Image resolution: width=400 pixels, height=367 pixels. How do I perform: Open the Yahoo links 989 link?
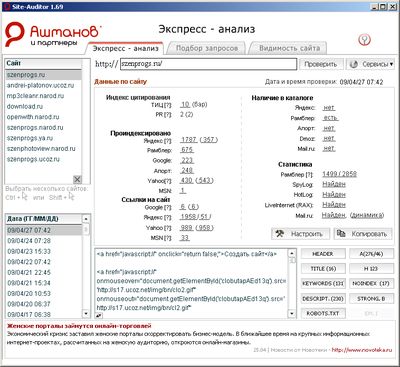click(187, 228)
